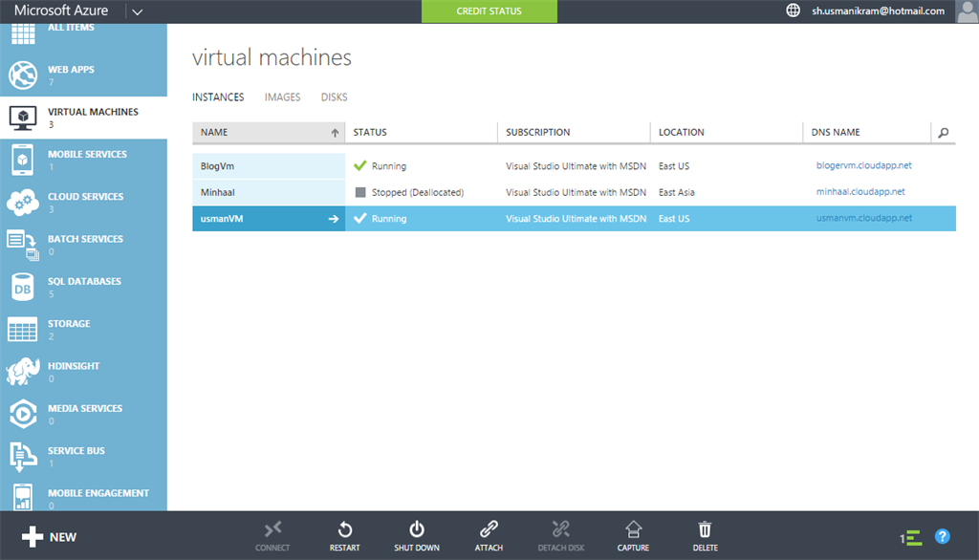
Task: Select Virtual Machines monitor icon
Action: pyautogui.click(x=23, y=118)
